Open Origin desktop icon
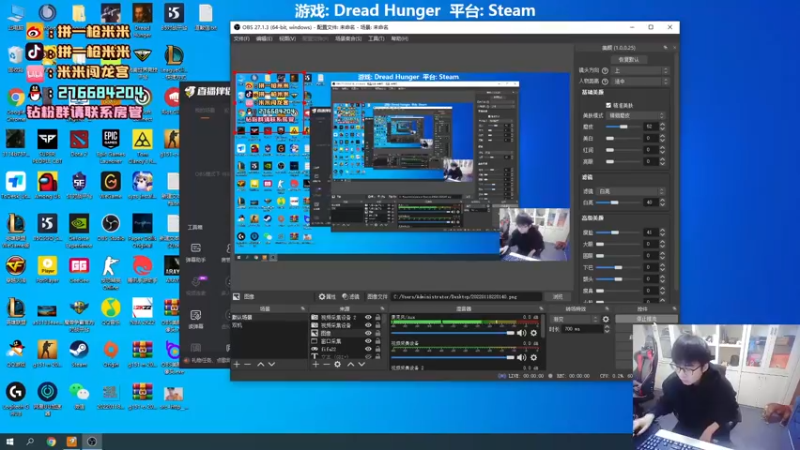The image size is (800, 450). pos(111,354)
